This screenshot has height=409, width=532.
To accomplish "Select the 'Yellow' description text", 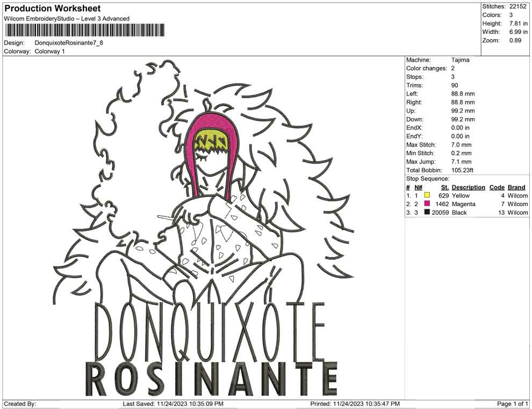I will [x=461, y=195].
